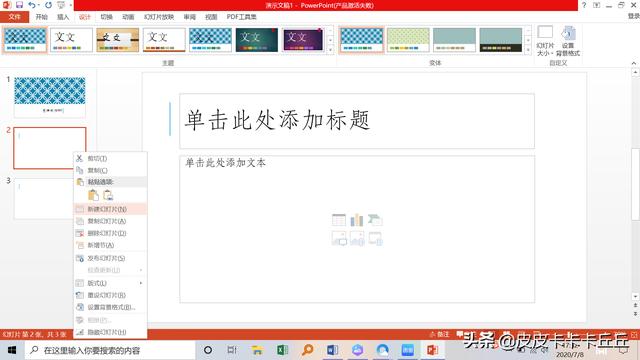Choose 复制幻灯片(A) Duplicate Slide menu item
Image resolution: width=640 pixels, height=360 pixels.
[x=110, y=221]
